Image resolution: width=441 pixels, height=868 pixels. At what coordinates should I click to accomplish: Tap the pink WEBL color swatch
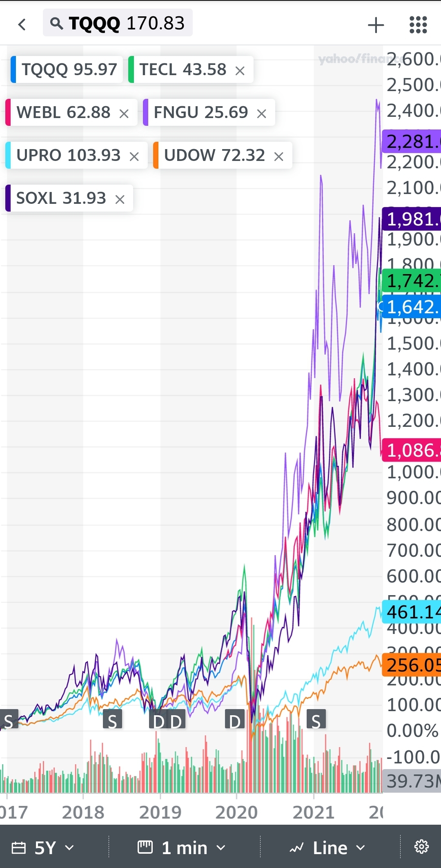[x=8, y=112]
